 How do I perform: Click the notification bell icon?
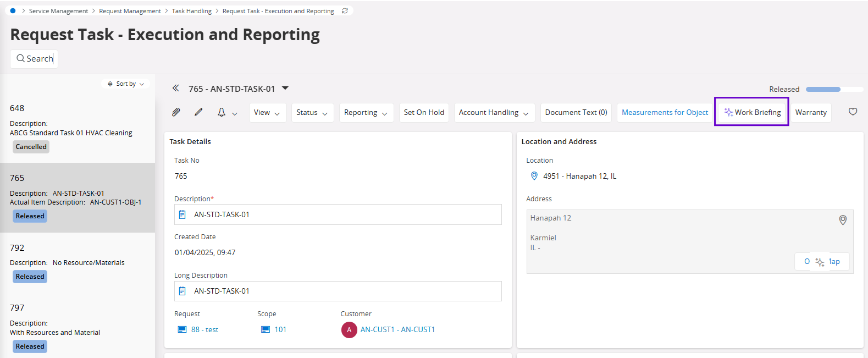point(222,112)
